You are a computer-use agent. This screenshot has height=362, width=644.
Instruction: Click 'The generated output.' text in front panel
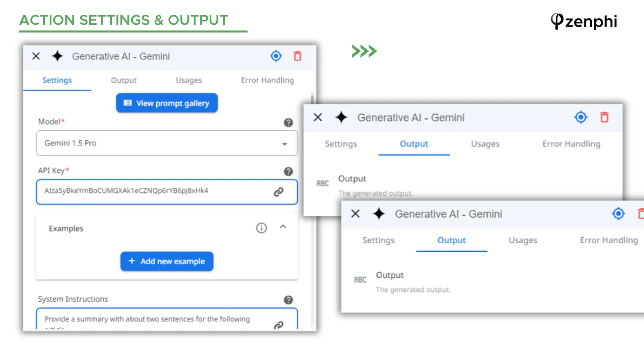click(413, 290)
